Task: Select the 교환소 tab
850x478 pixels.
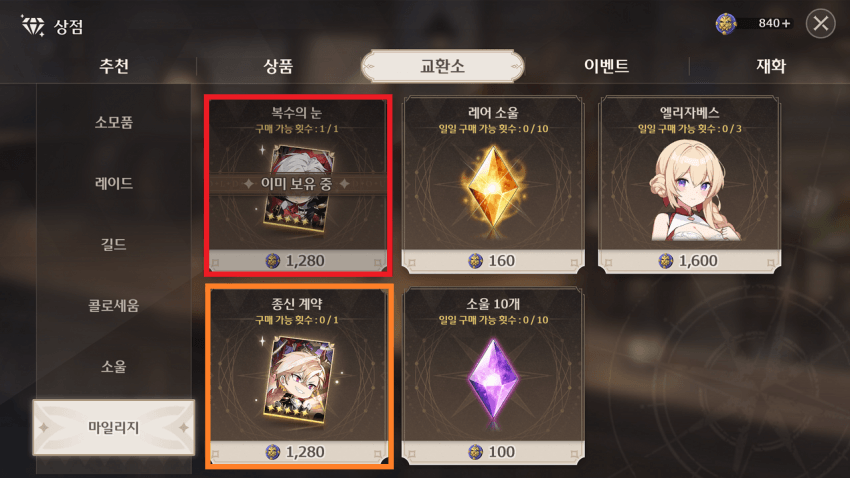Action: point(442,66)
